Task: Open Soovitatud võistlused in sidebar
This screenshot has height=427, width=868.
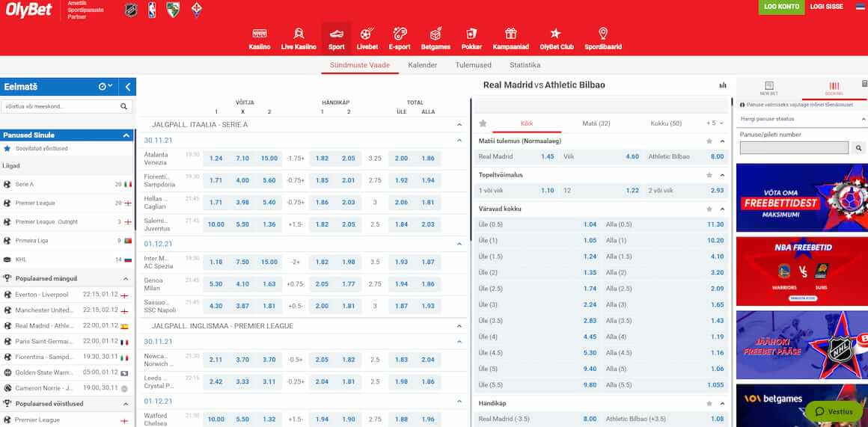Action: [67, 149]
